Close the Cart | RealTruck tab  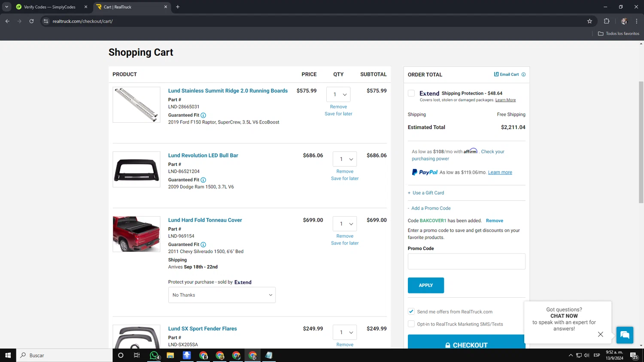[166, 7]
